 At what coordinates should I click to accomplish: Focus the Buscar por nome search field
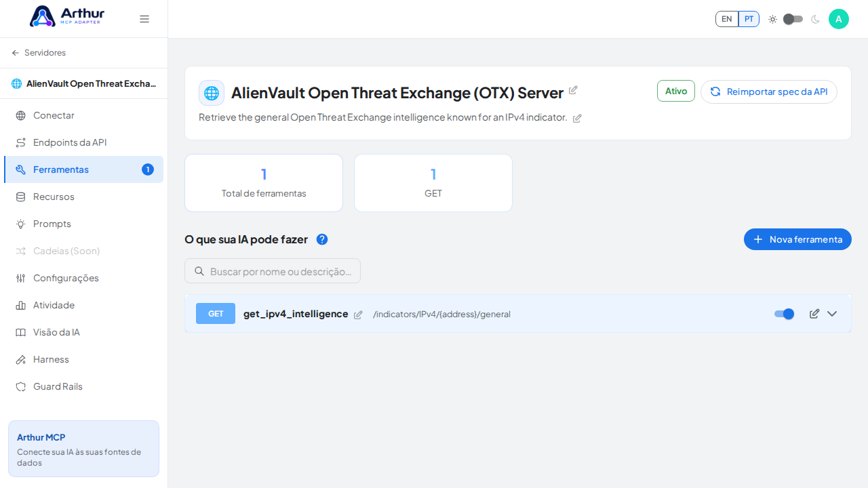(x=273, y=271)
